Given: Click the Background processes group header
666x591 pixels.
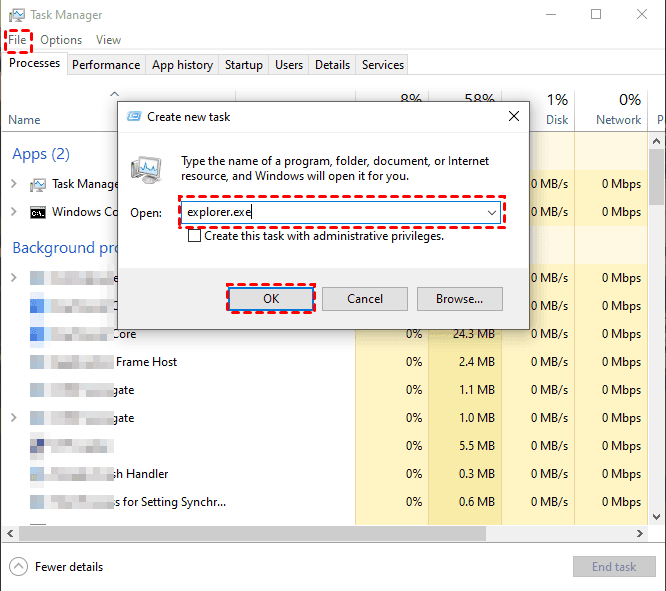Looking at the screenshot, I should point(65,248).
